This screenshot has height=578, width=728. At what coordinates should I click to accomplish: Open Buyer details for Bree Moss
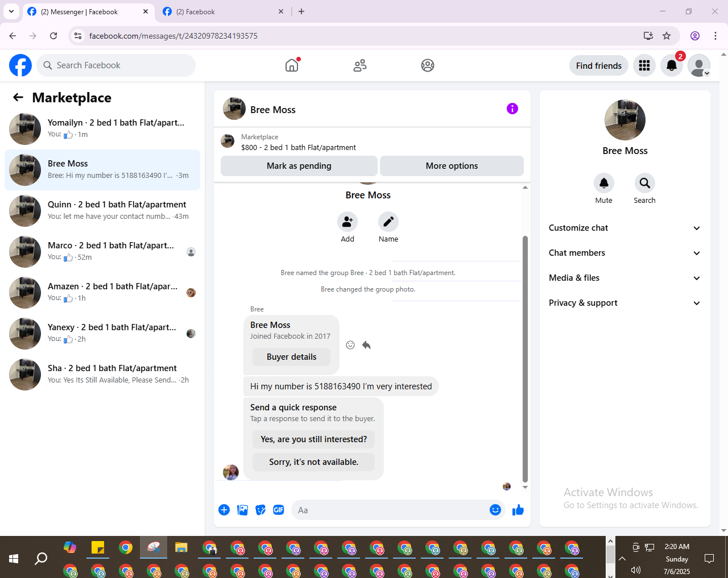291,357
